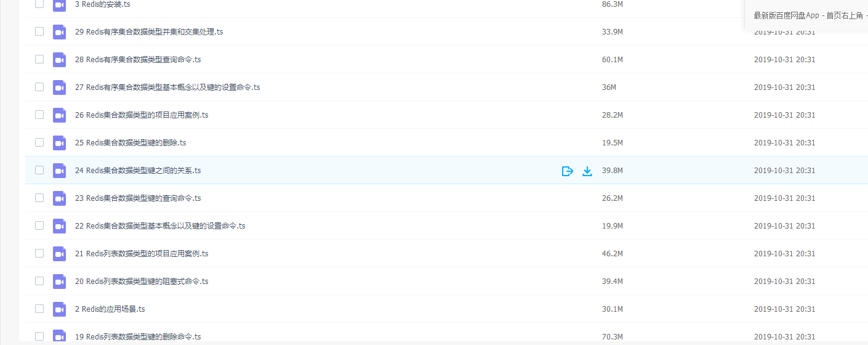Click the 最新版百度网盘App notification popup
The width and height of the screenshot is (868, 345).
[806, 15]
